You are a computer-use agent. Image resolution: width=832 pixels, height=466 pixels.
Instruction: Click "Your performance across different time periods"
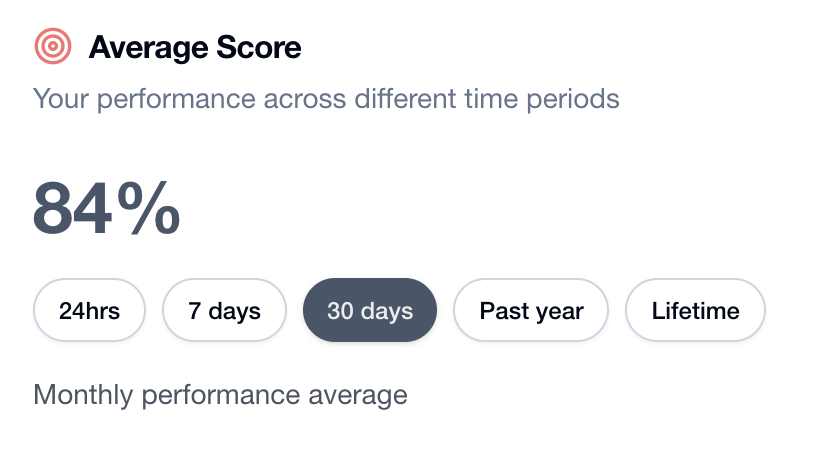[x=326, y=99]
